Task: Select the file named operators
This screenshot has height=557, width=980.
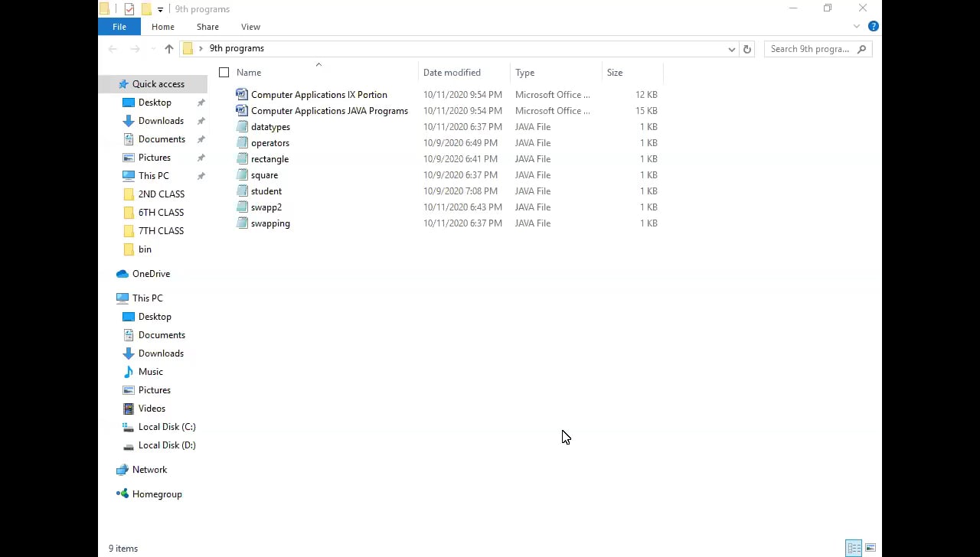Action: tap(270, 143)
